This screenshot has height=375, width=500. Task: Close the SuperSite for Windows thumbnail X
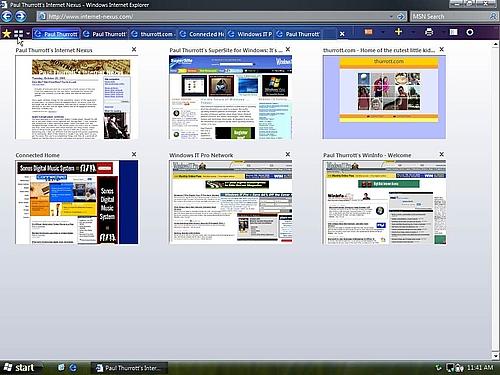tap(288, 49)
